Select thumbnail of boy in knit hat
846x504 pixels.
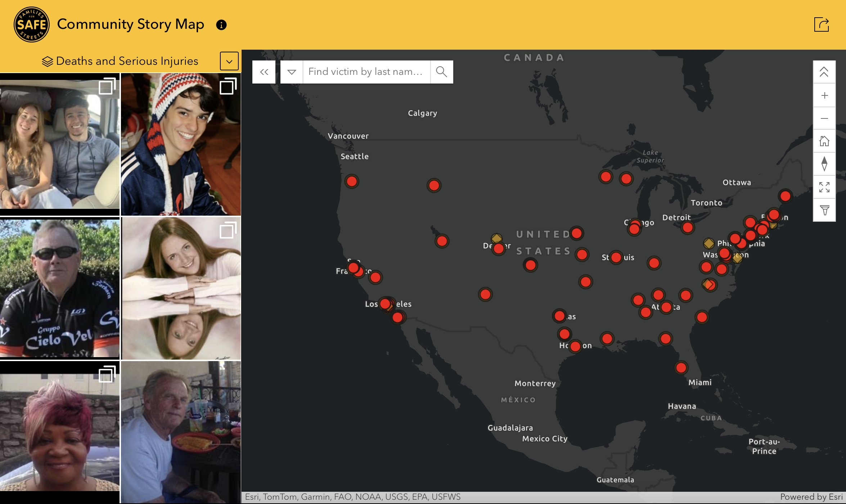click(181, 144)
